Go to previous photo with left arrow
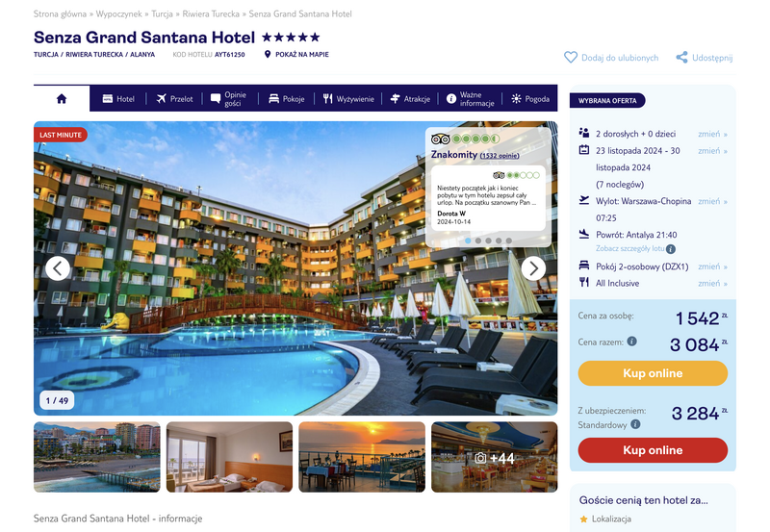Viewport: 770px width, 532px height. [58, 268]
